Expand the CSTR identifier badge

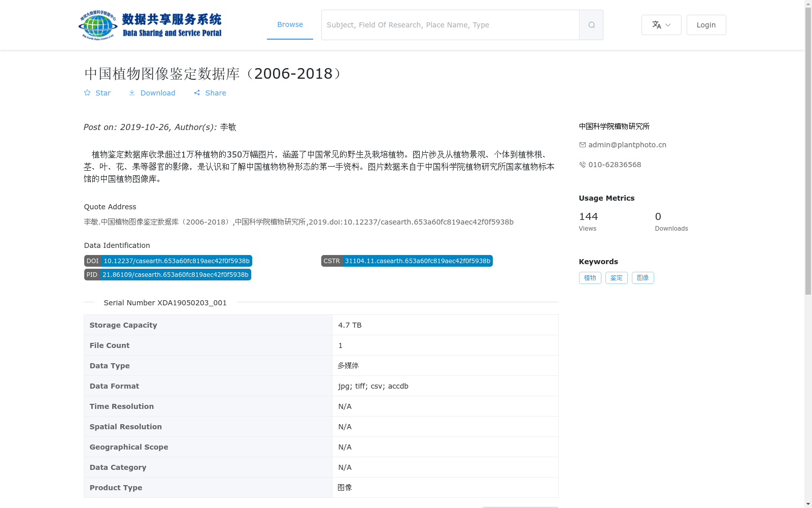407,261
